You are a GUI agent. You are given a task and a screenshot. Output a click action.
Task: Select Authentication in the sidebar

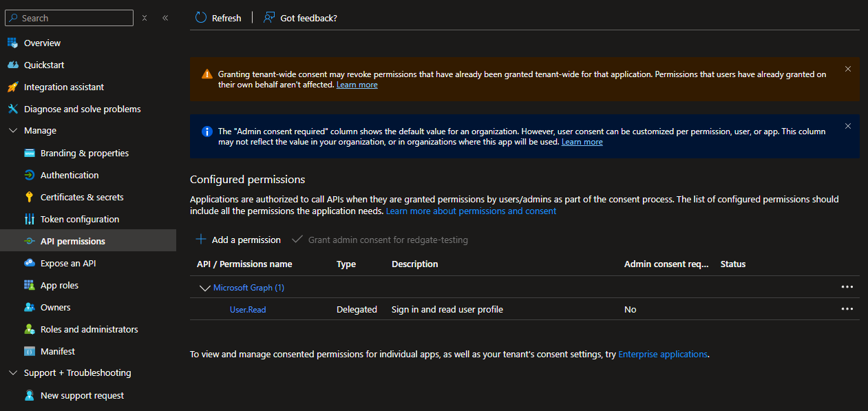click(70, 175)
